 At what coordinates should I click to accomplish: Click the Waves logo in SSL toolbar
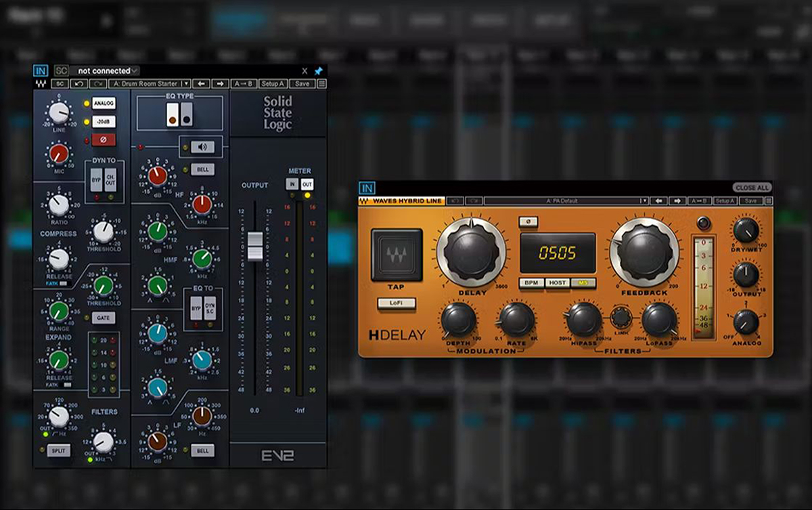(42, 83)
